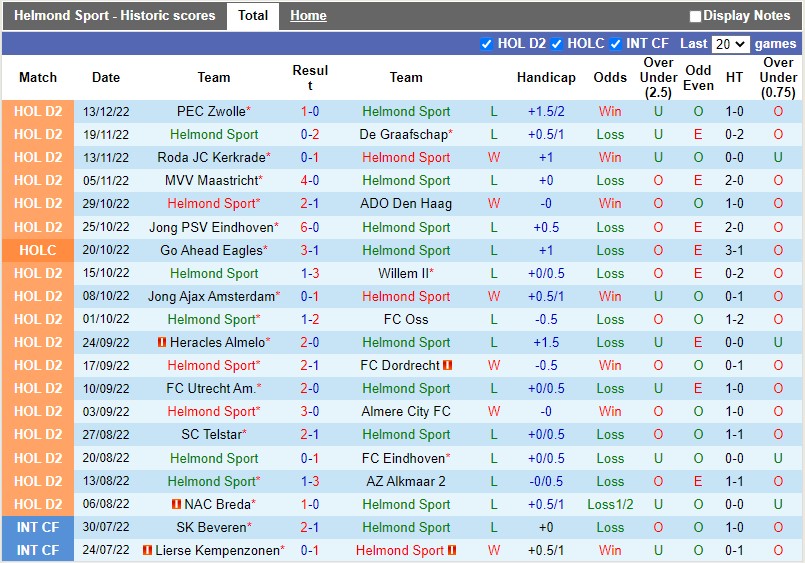
Task: Uncheck the HOLC competition filter
Action: pyautogui.click(x=556, y=44)
